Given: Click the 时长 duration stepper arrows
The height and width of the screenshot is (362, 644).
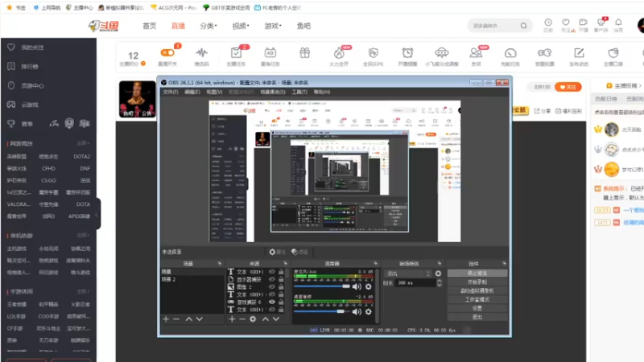Looking at the screenshot, I should pyautogui.click(x=440, y=283).
